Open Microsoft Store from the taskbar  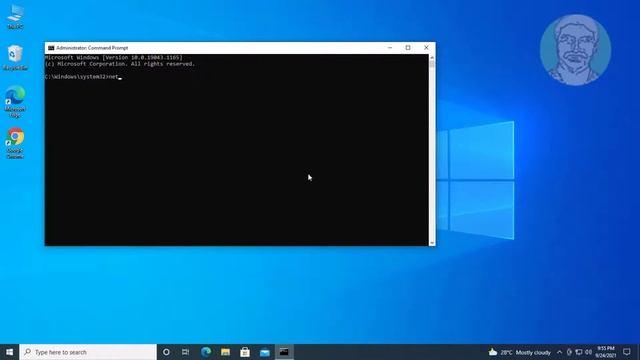coord(245,352)
